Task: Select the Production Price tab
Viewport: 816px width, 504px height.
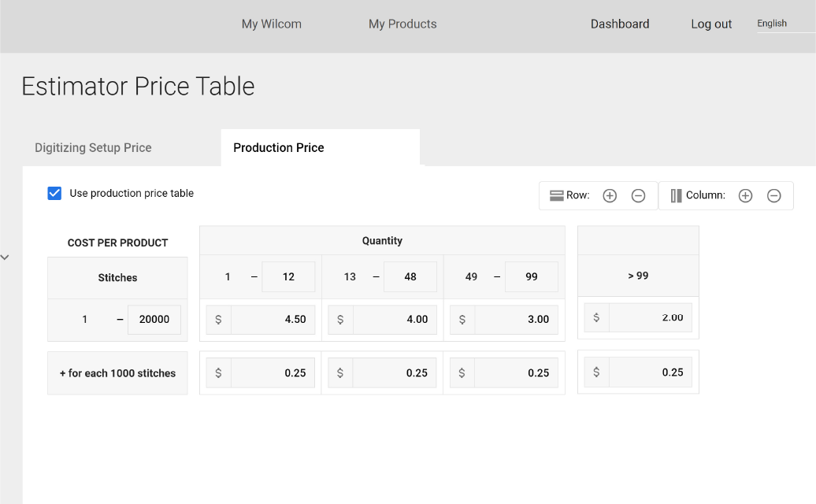Action: tap(278, 147)
